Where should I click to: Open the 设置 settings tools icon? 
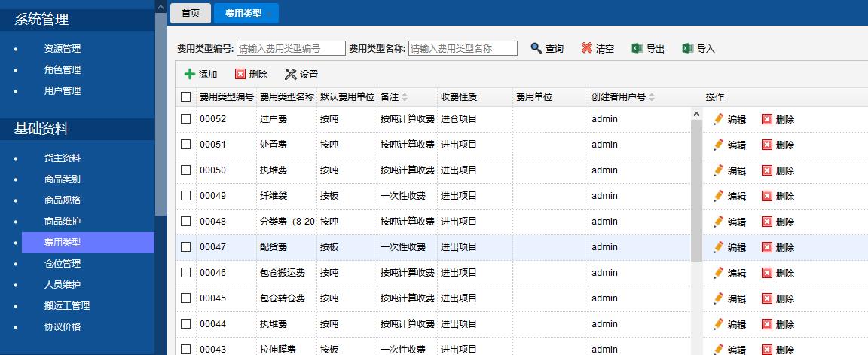coord(290,74)
